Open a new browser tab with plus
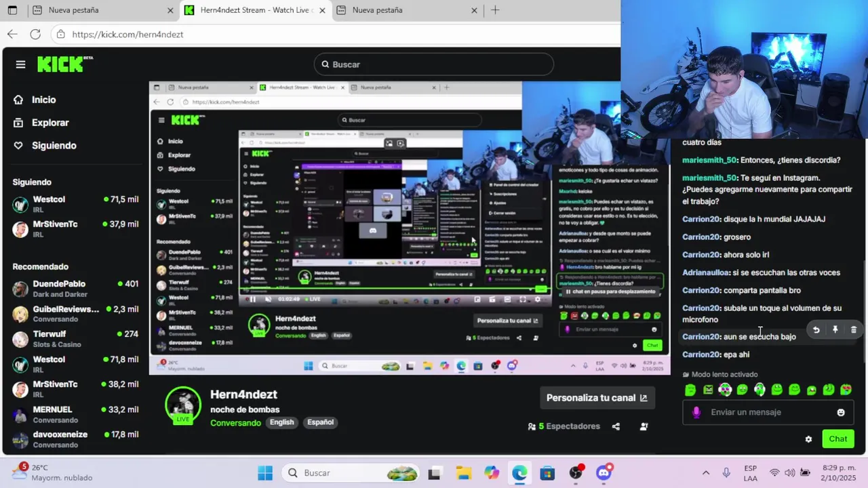Image resolution: width=868 pixels, height=488 pixels. pos(495,10)
